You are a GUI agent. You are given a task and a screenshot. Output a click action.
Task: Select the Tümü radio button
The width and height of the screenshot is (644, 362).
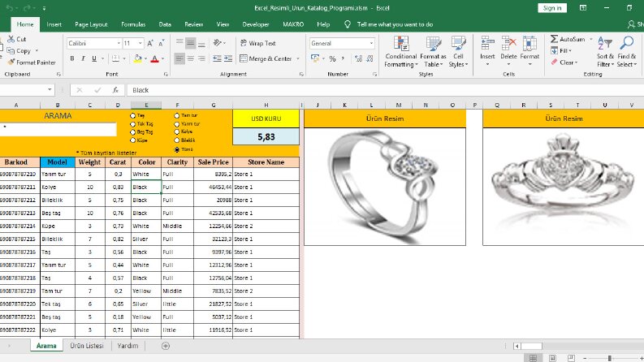176,150
